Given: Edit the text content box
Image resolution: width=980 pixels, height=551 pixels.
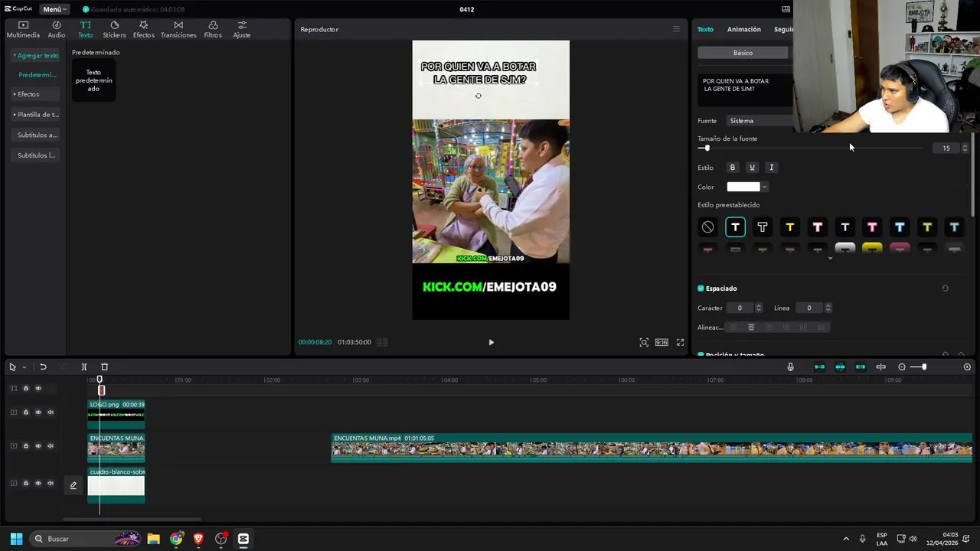Looking at the screenshot, I should coord(745,90).
